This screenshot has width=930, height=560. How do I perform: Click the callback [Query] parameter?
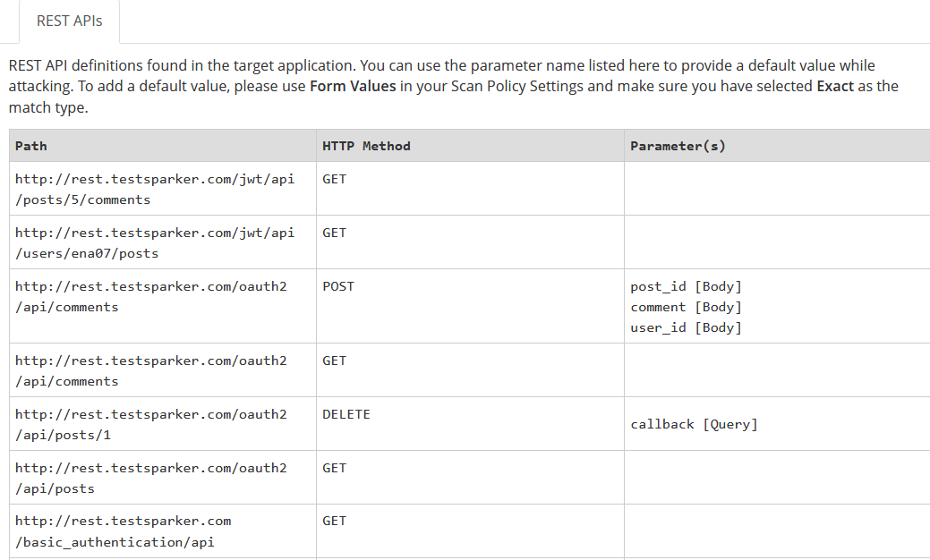[x=694, y=424]
